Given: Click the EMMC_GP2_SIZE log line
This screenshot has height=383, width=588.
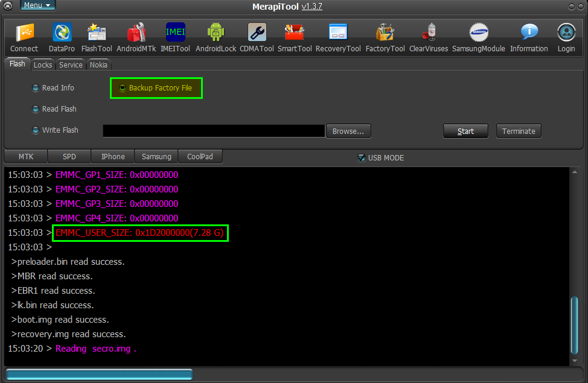Looking at the screenshot, I should point(117,189).
